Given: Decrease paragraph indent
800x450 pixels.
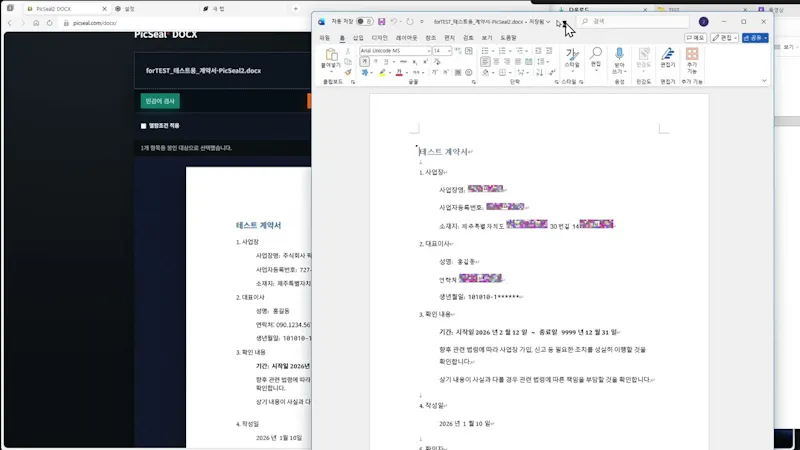Looking at the screenshot, I should pyautogui.click(x=538, y=51).
